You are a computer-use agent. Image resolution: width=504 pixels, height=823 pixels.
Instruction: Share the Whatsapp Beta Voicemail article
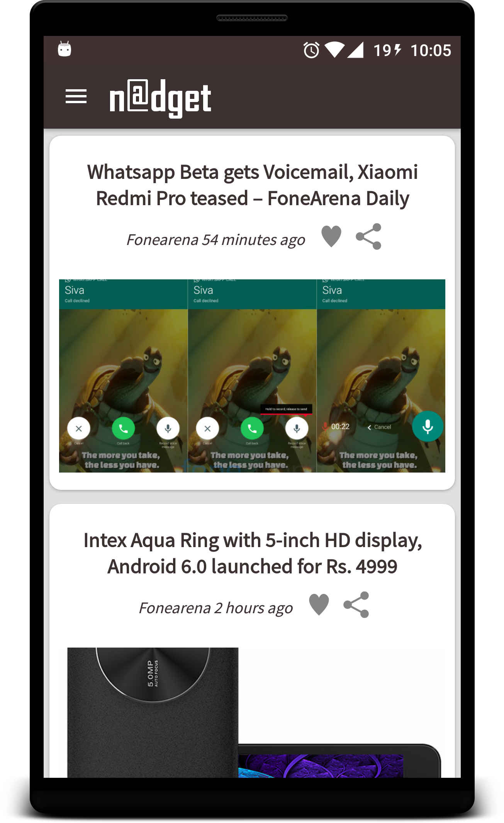point(368,236)
